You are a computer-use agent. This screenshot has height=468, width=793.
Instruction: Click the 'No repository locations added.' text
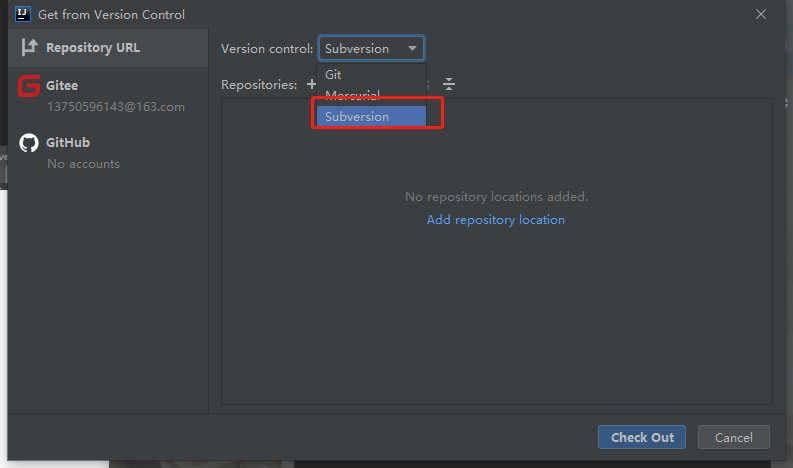coord(496,196)
